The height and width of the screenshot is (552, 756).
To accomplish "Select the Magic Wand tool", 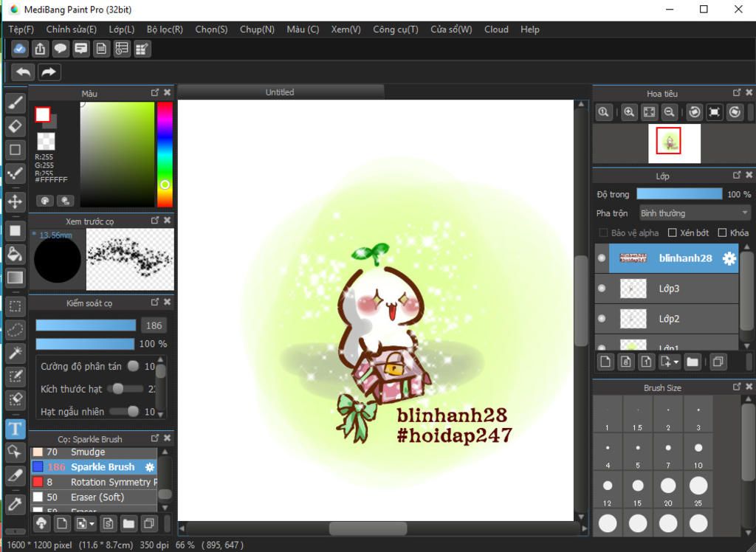I will click(x=15, y=353).
